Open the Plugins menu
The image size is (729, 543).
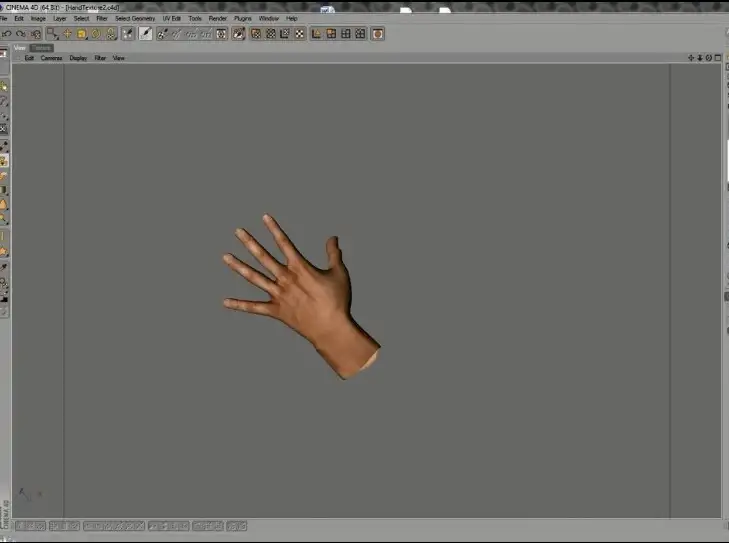click(x=243, y=19)
